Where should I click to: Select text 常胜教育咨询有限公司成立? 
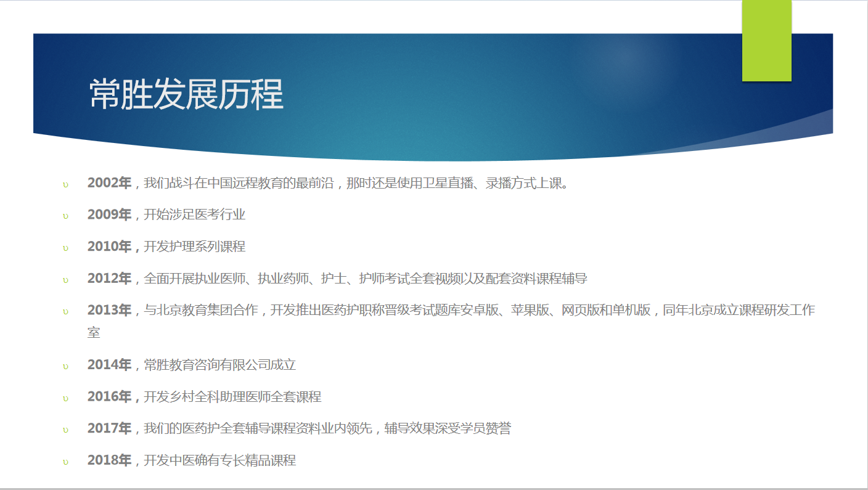point(220,365)
